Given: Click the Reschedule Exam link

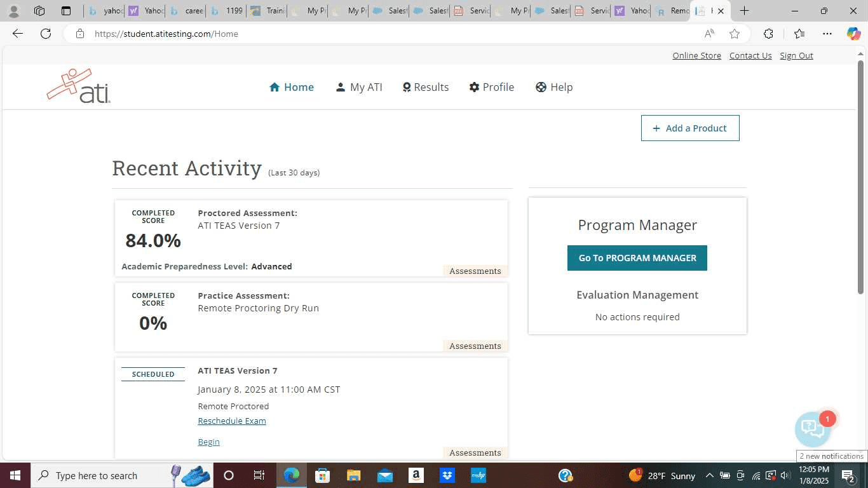Looking at the screenshot, I should tap(232, 421).
